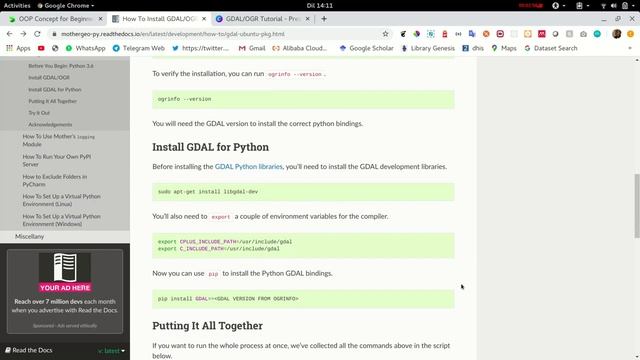
Task: Bookmark this page with star icon
Action: tap(385, 34)
